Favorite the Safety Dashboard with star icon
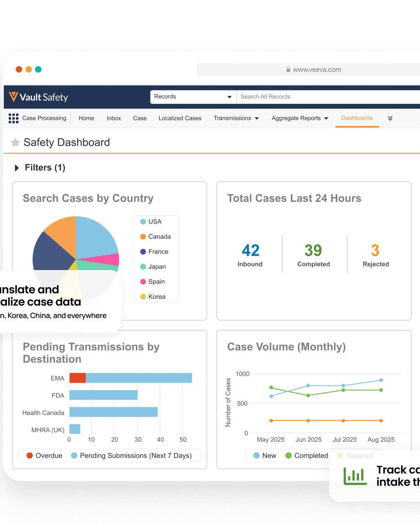 pyautogui.click(x=15, y=142)
